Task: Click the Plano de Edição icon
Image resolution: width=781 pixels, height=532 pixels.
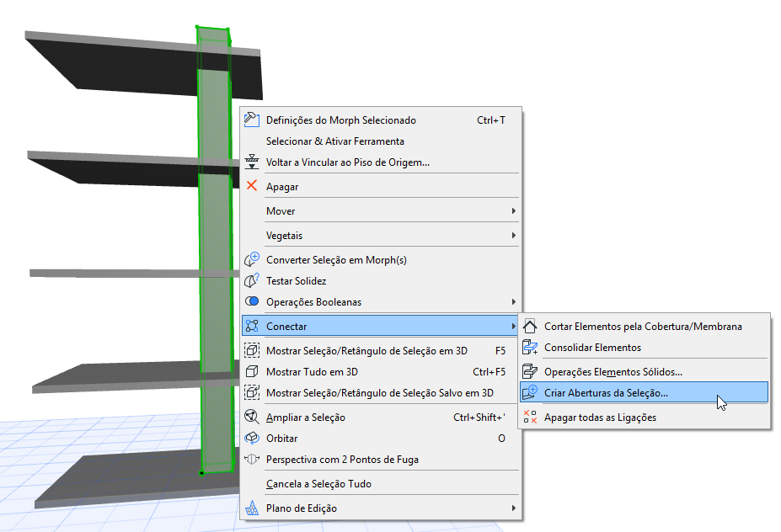Action: (252, 508)
